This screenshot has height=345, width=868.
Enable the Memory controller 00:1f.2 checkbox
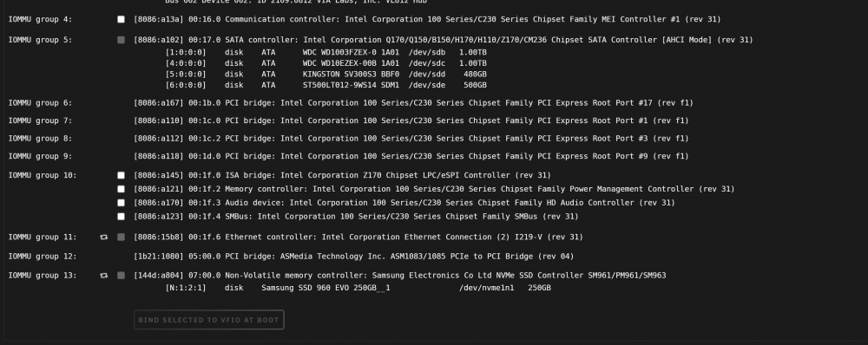[121, 189]
